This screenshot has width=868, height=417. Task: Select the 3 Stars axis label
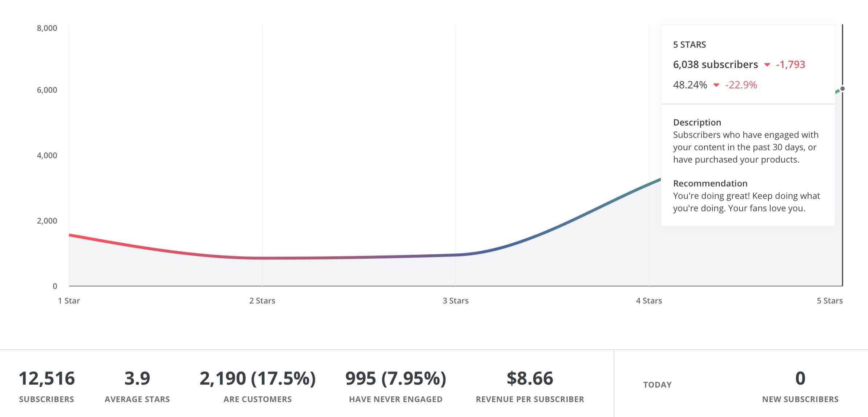coord(455,301)
